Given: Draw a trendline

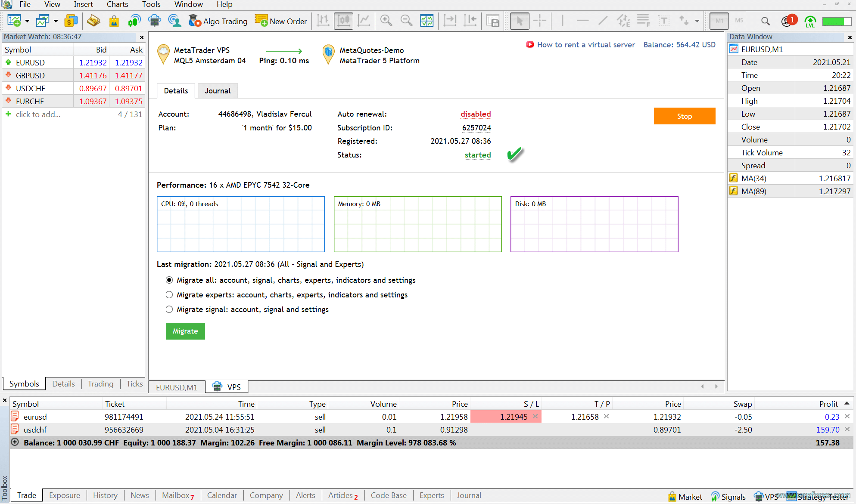Looking at the screenshot, I should (603, 21).
